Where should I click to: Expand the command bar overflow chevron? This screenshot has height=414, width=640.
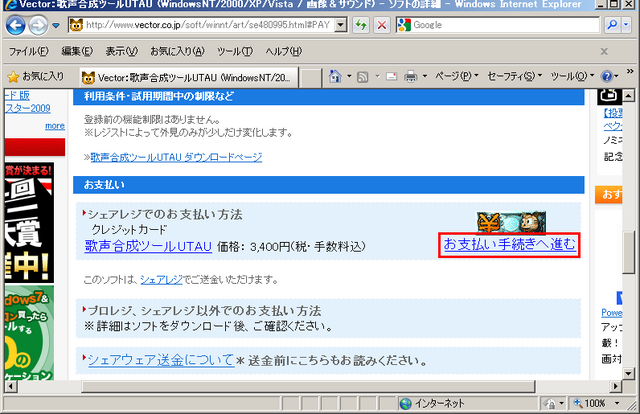[x=630, y=71]
